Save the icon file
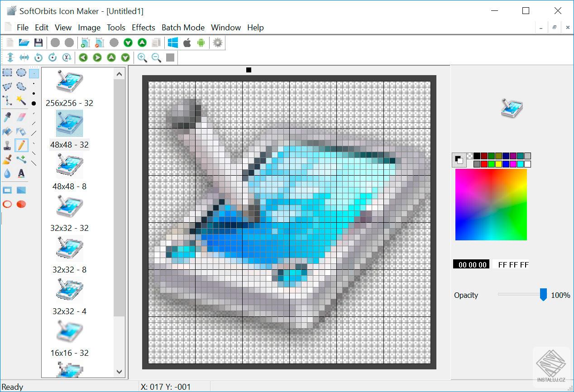 (39, 42)
